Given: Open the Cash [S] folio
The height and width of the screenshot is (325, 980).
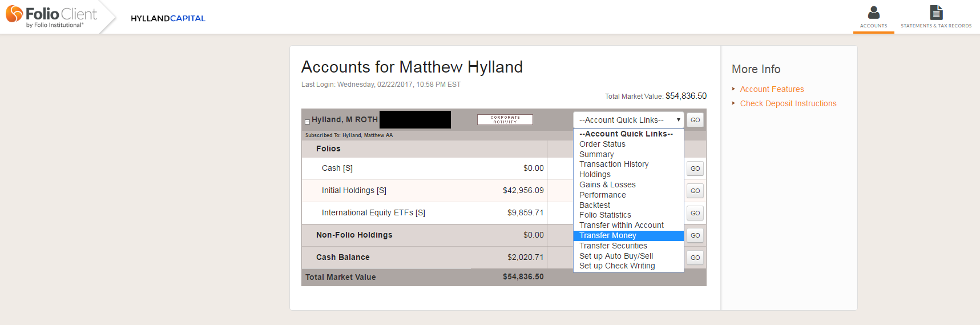Looking at the screenshot, I should click(x=337, y=168).
